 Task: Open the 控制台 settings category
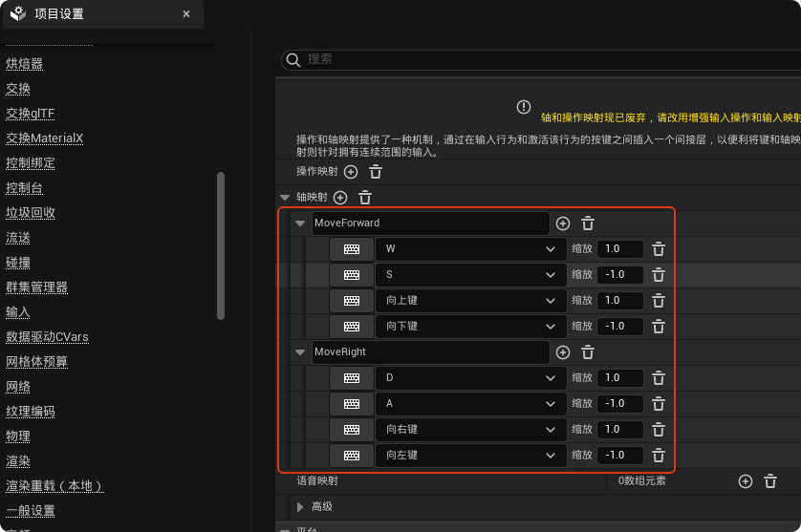tap(24, 188)
